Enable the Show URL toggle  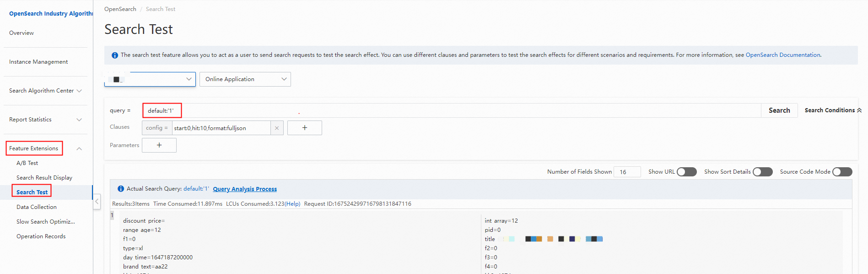687,172
